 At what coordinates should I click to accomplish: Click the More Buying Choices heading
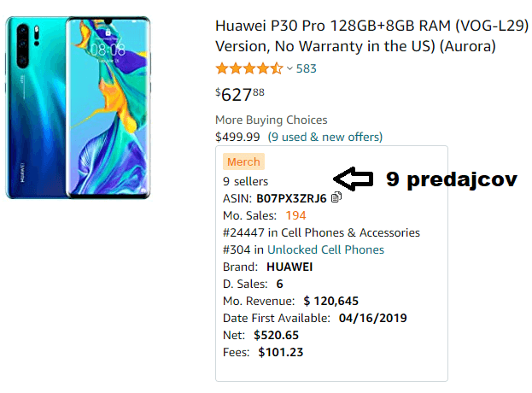[x=272, y=120]
